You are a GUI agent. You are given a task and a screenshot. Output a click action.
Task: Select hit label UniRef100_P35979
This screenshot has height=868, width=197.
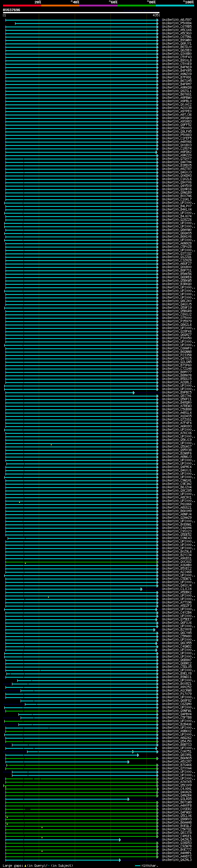click(x=176, y=321)
